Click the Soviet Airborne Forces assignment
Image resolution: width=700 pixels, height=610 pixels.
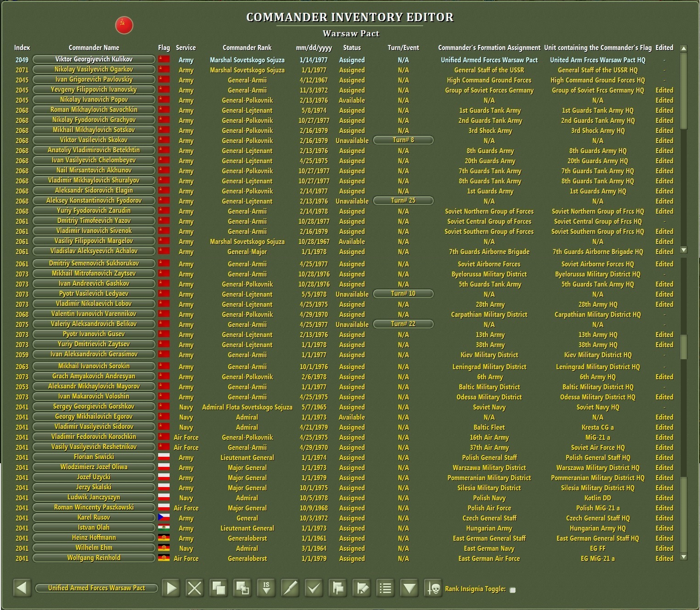click(x=489, y=264)
